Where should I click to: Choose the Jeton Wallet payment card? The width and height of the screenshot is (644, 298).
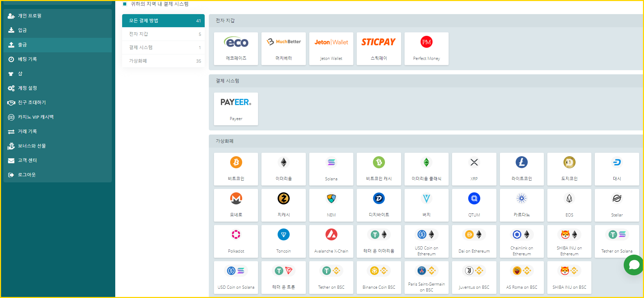coord(331,49)
